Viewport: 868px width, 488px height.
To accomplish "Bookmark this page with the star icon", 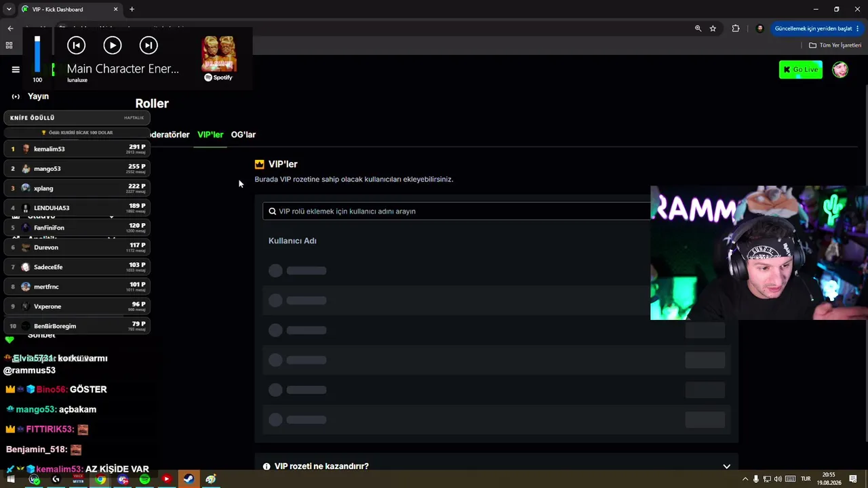I will tap(713, 28).
